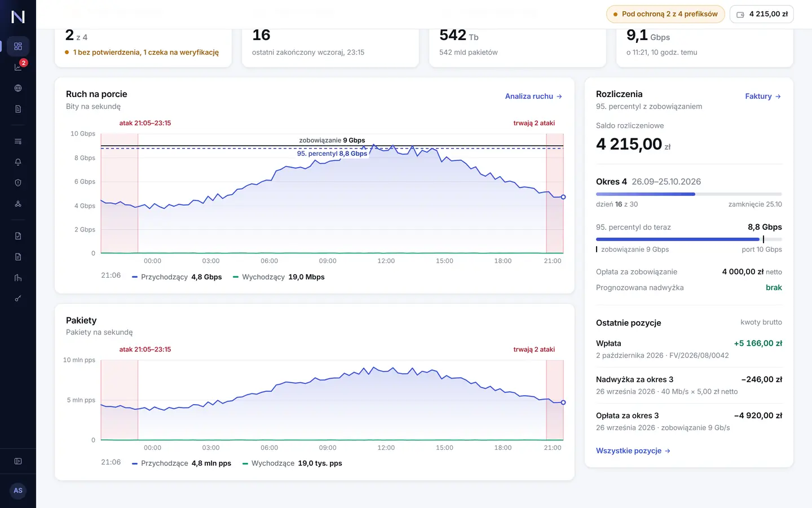The width and height of the screenshot is (812, 508).
Task: Click the arrow next to Analiza ruchu
Action: tap(559, 97)
